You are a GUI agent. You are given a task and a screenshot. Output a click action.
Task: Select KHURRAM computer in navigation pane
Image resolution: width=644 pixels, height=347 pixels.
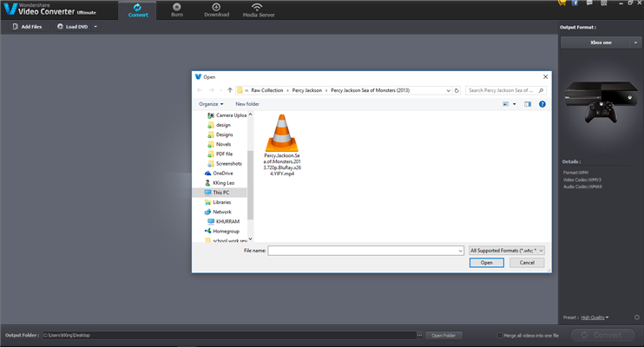[x=223, y=222]
